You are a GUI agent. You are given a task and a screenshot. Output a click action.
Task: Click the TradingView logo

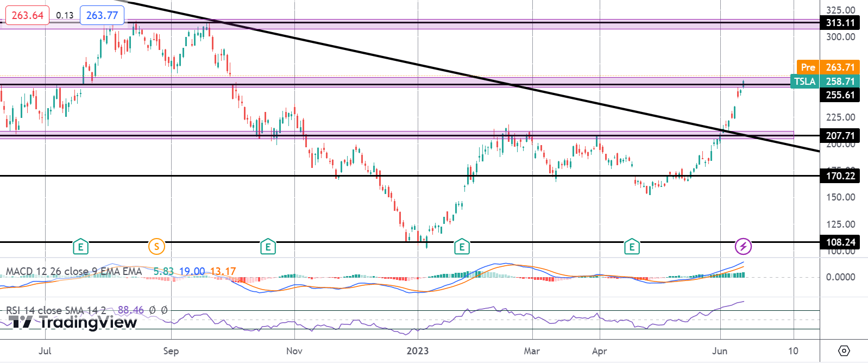point(74,322)
